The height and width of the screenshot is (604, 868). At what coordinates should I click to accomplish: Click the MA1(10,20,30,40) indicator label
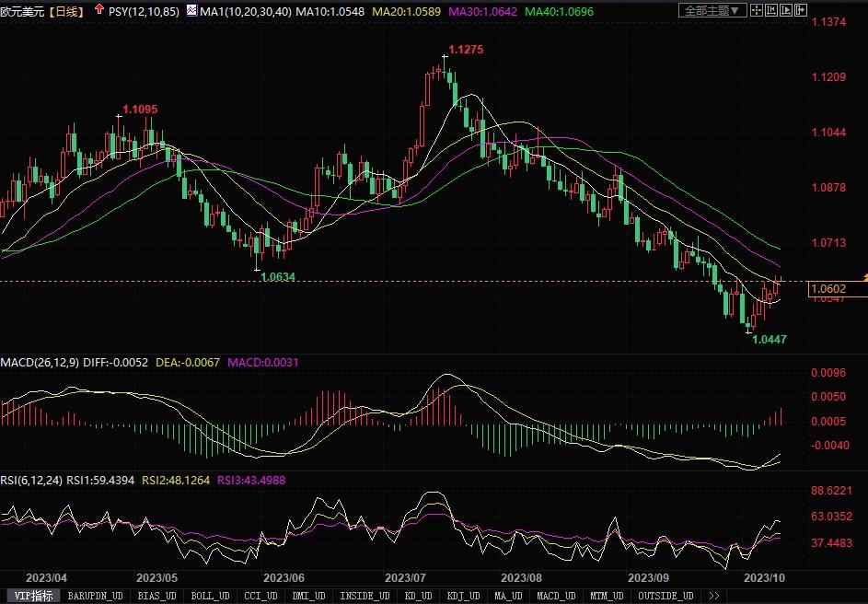[x=245, y=11]
